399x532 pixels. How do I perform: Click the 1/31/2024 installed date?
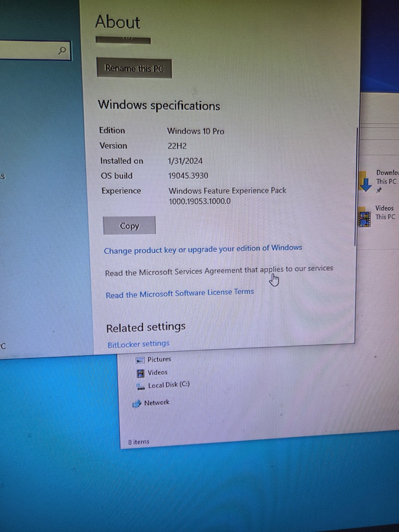185,161
